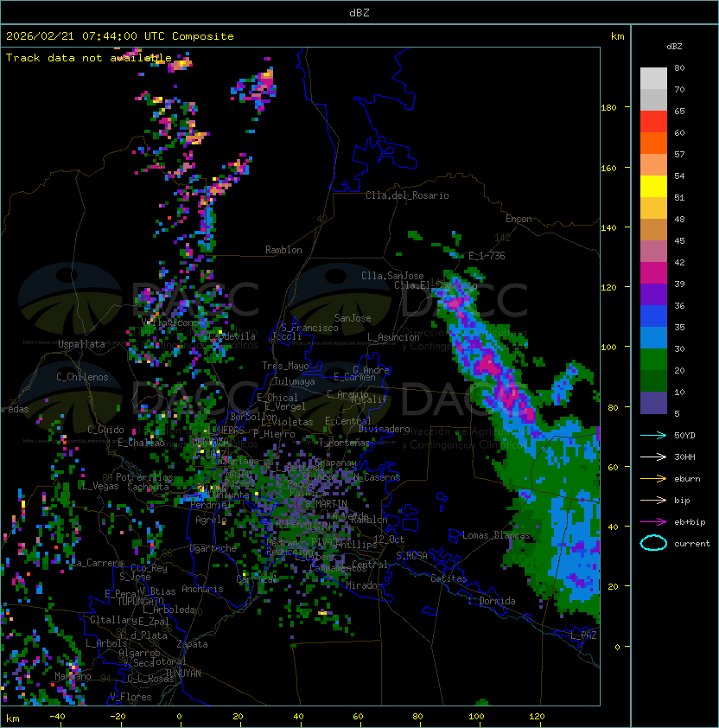719x728 pixels.
Task: Select the orange eburn arrow symbol
Action: pos(653,478)
